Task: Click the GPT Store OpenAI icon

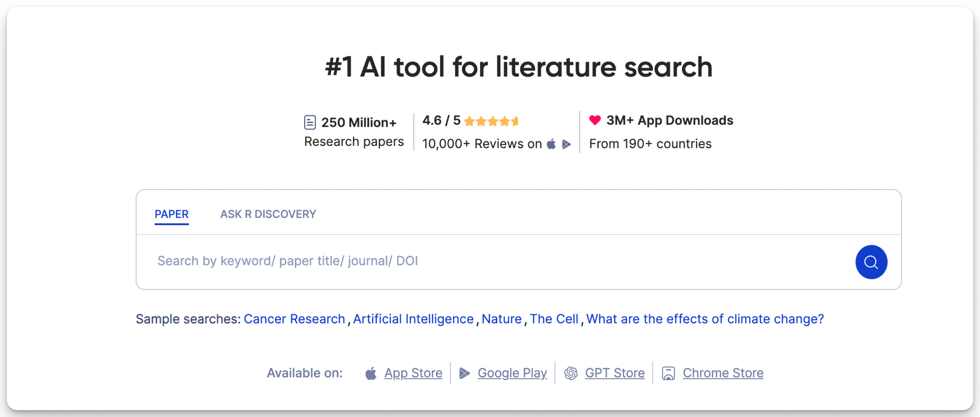Action: [x=571, y=373]
